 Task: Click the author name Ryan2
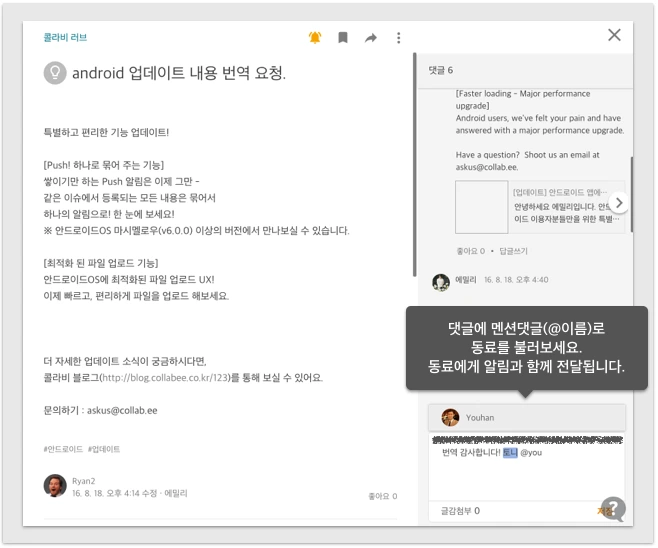[x=84, y=481]
